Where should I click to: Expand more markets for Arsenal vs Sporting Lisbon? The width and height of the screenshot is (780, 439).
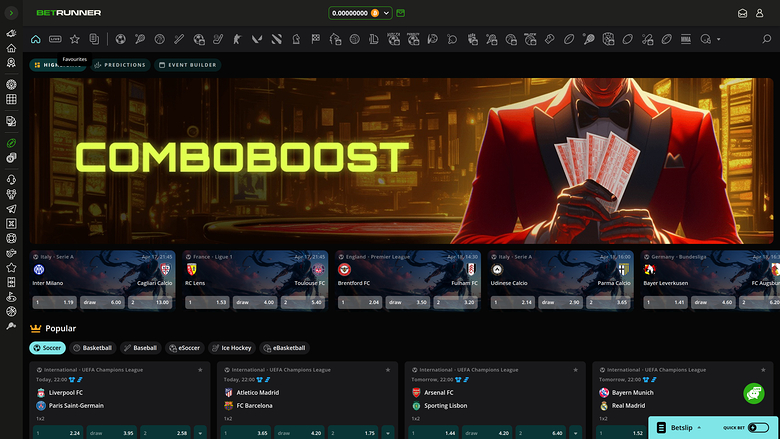[576, 433]
